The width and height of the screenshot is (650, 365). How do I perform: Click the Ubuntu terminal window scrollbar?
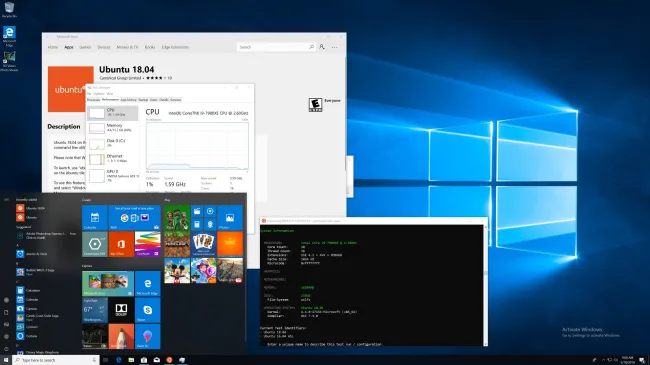pos(485,285)
